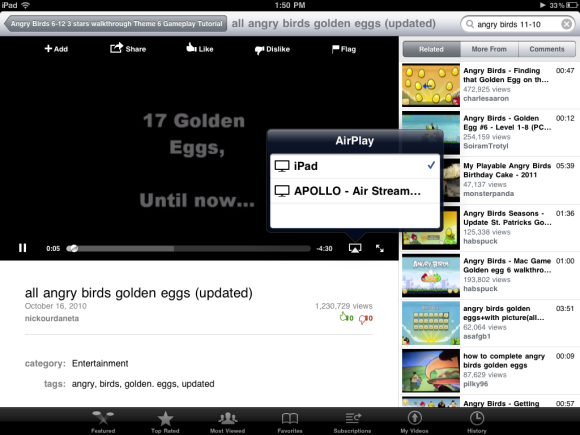Like the video with thumbs up
This screenshot has height=435, width=580.
point(200,48)
